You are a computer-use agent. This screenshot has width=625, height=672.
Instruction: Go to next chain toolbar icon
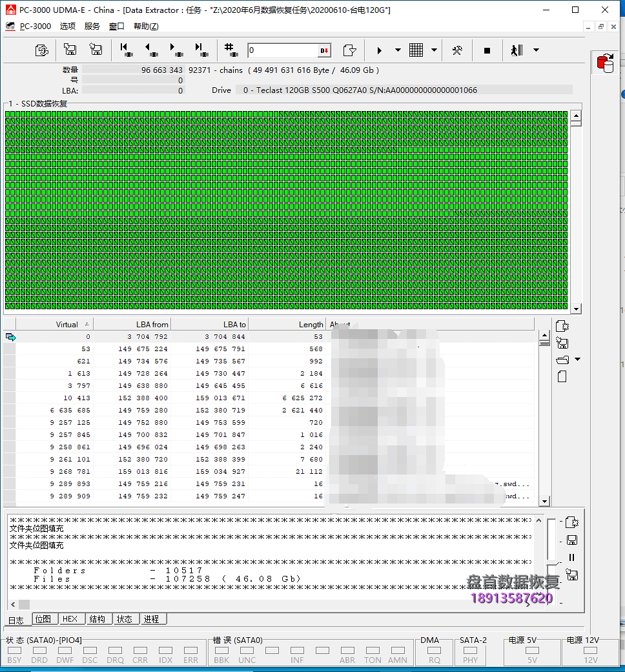click(177, 50)
